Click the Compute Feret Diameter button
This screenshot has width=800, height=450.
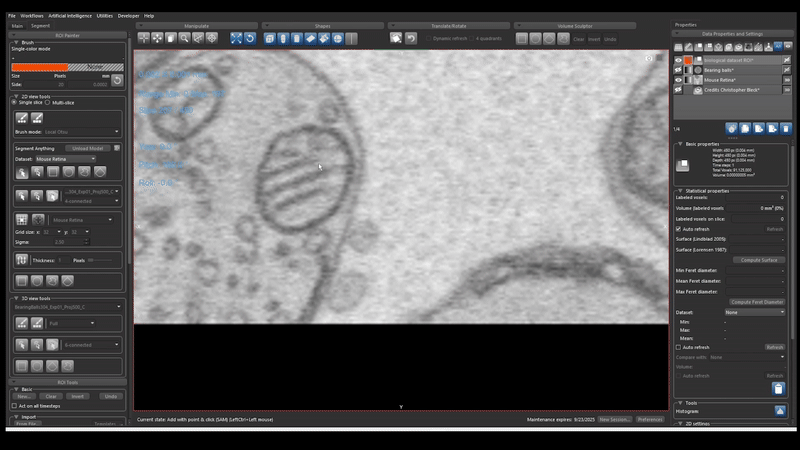point(757,302)
